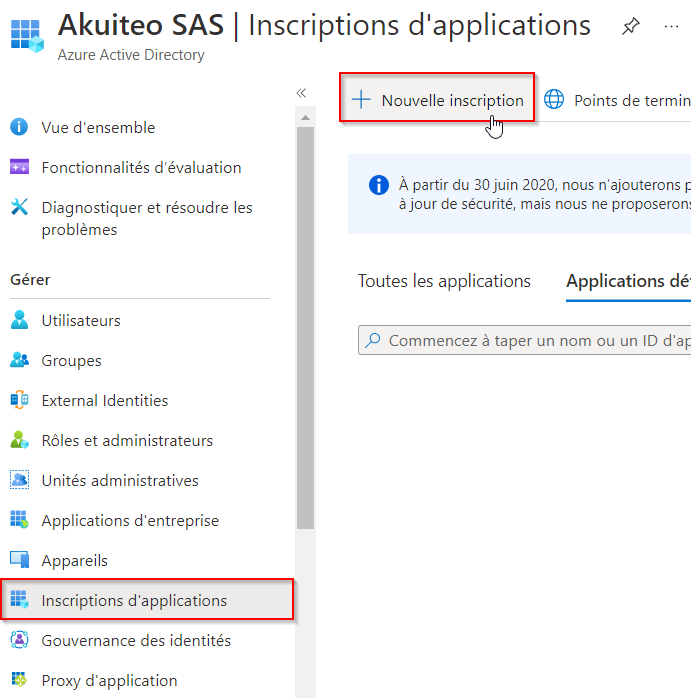Click the Diagnostiquer wrench tools icon
Viewport: 691px width, 698px height.
pyautogui.click(x=19, y=207)
